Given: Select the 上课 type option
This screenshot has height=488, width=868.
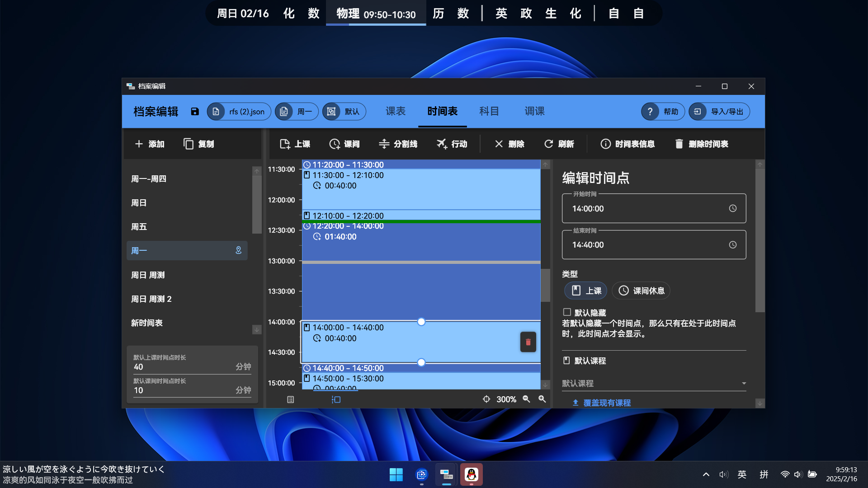Looking at the screenshot, I should (x=586, y=291).
